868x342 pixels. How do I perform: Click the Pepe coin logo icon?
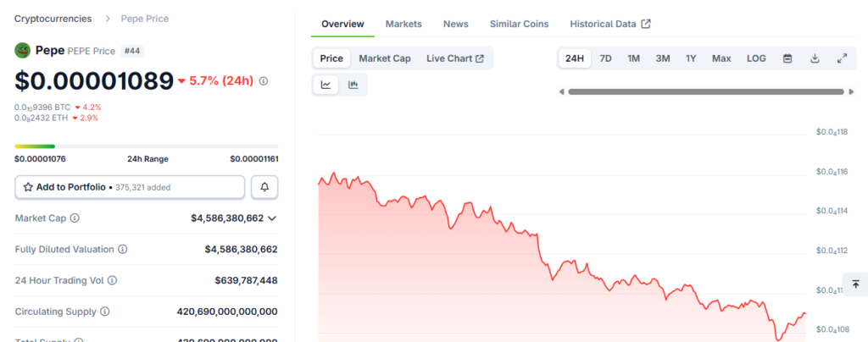22,50
